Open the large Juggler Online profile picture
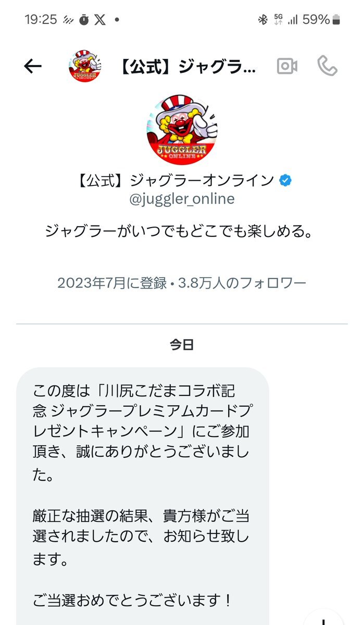Screen dimensions: 364x625 tap(182, 130)
